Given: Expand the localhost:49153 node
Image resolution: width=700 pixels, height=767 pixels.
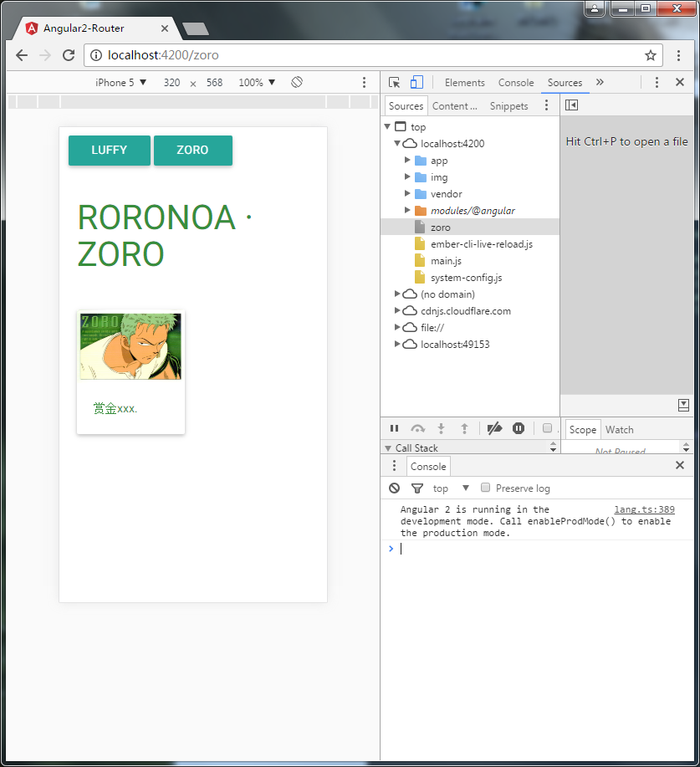Looking at the screenshot, I should click(x=397, y=344).
